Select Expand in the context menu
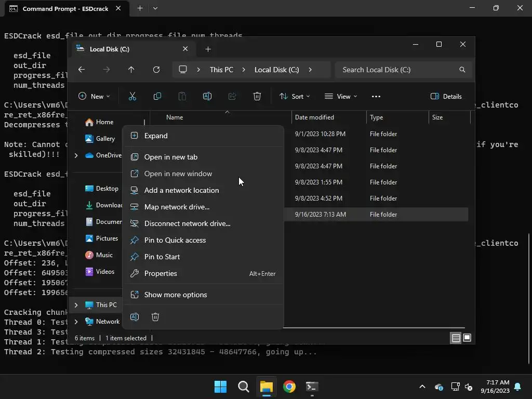This screenshot has width=532, height=399. click(203, 136)
